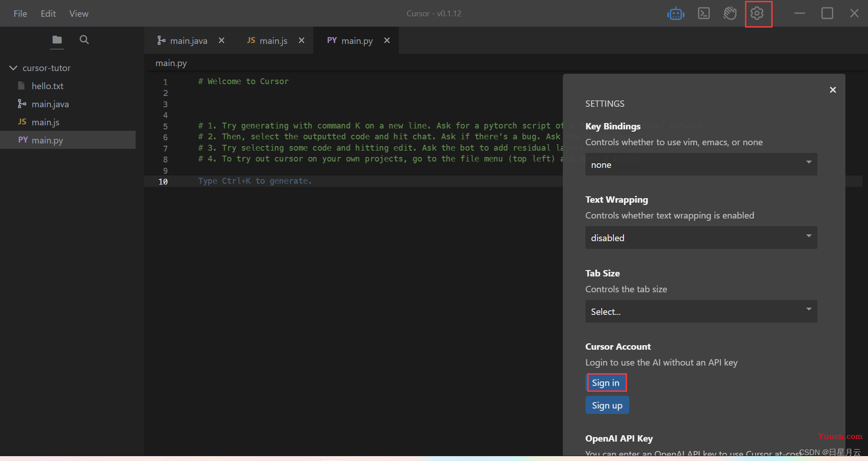Minimize the Cursor window
868x461 pixels.
point(800,14)
